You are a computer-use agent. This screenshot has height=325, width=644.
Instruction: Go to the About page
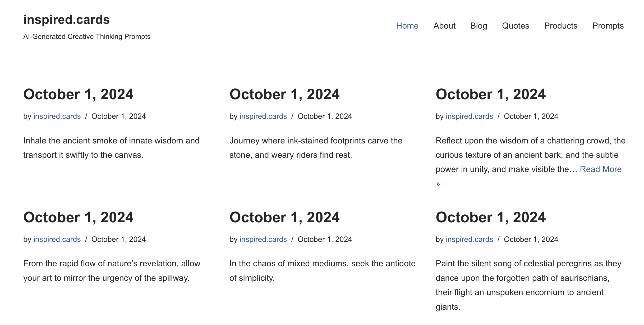tap(444, 26)
